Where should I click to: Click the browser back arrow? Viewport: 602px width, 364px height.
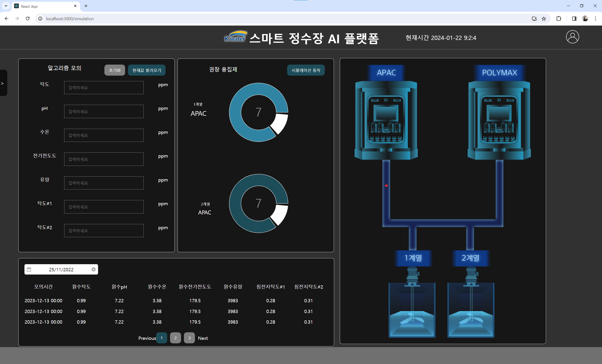7,19
